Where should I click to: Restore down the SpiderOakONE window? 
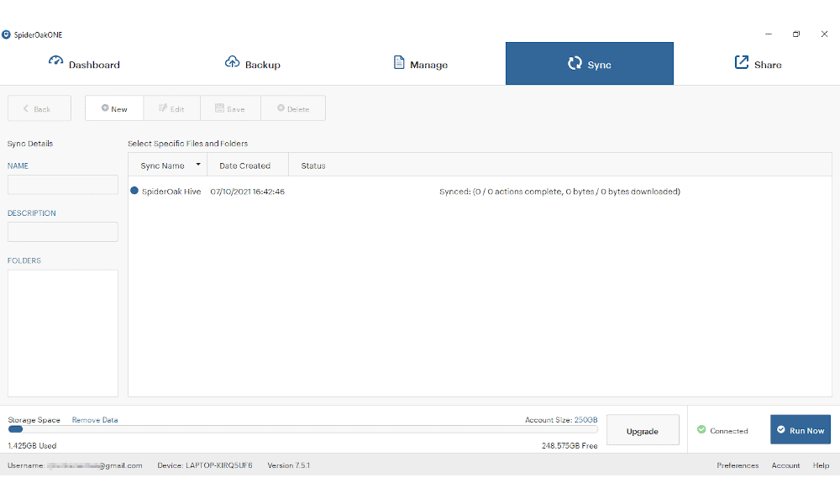796,34
